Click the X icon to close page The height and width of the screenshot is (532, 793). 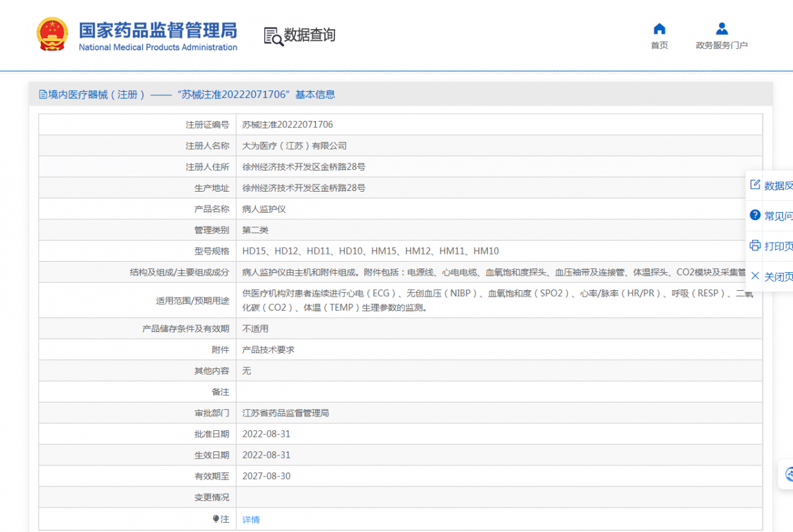click(755, 276)
